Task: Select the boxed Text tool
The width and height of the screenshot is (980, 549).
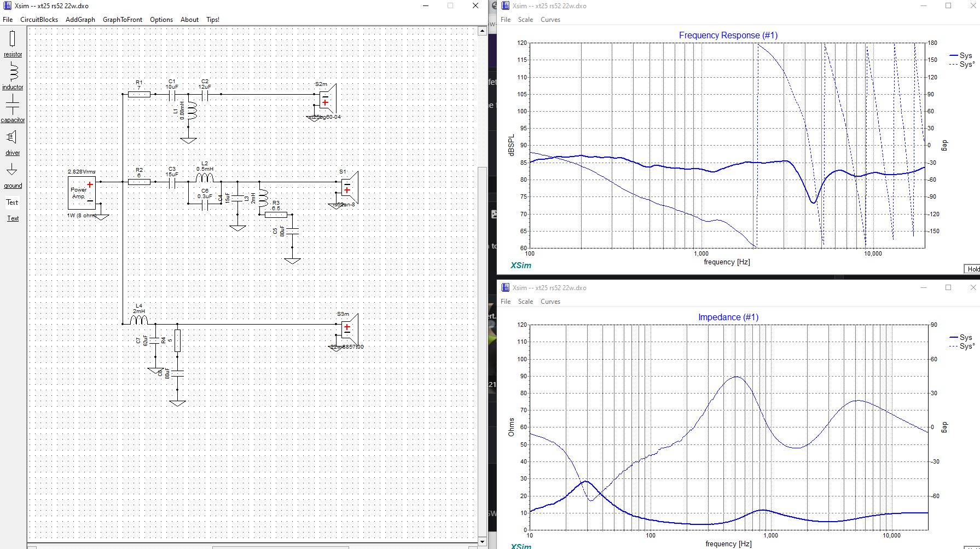Action: click(13, 202)
